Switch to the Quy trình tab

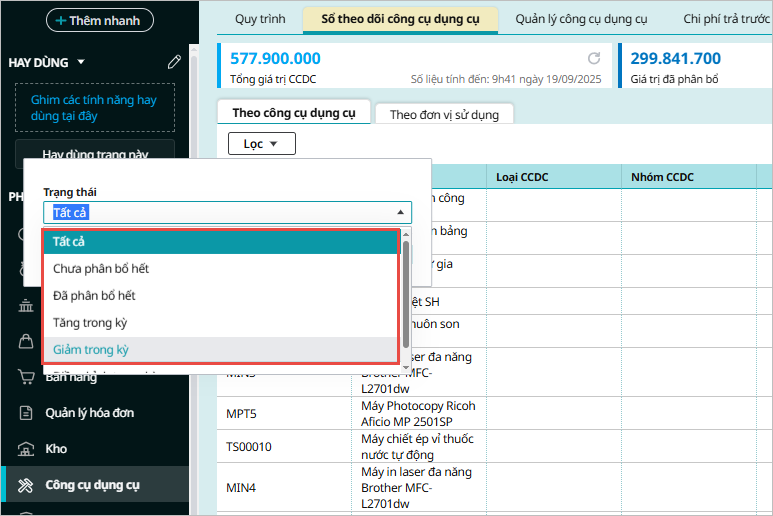click(x=260, y=19)
